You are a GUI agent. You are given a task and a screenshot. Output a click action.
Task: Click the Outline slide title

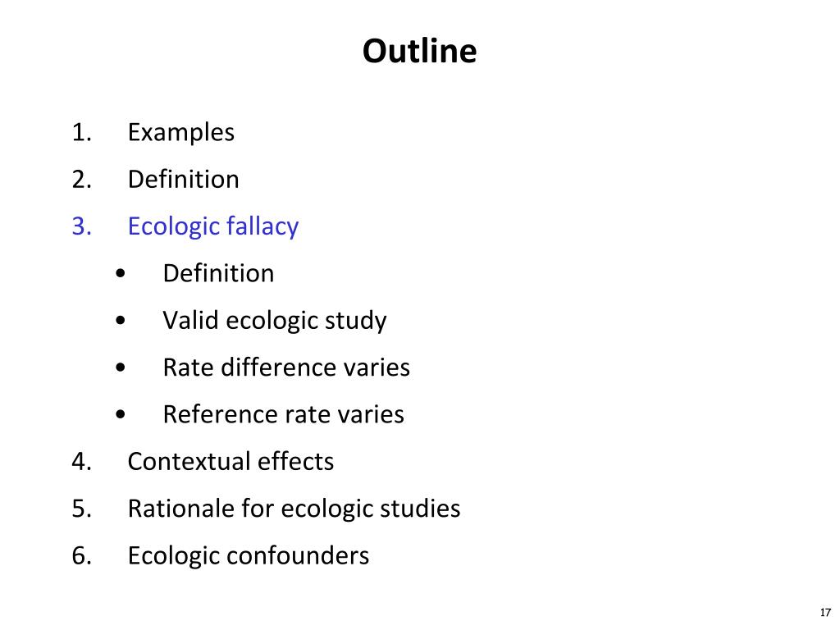[419, 52]
